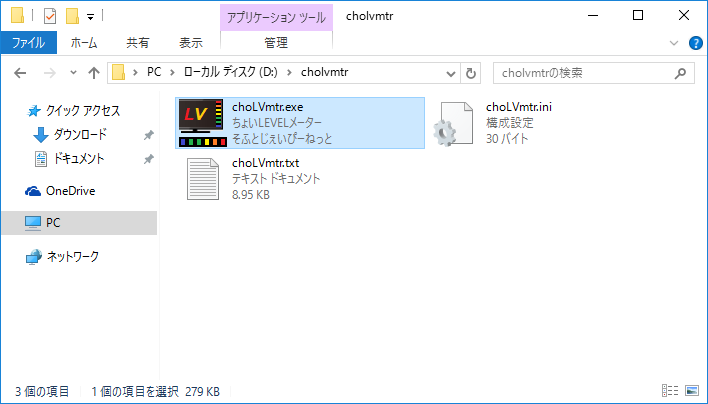
Task: Click the 構成設定 file type text
Action: point(510,123)
